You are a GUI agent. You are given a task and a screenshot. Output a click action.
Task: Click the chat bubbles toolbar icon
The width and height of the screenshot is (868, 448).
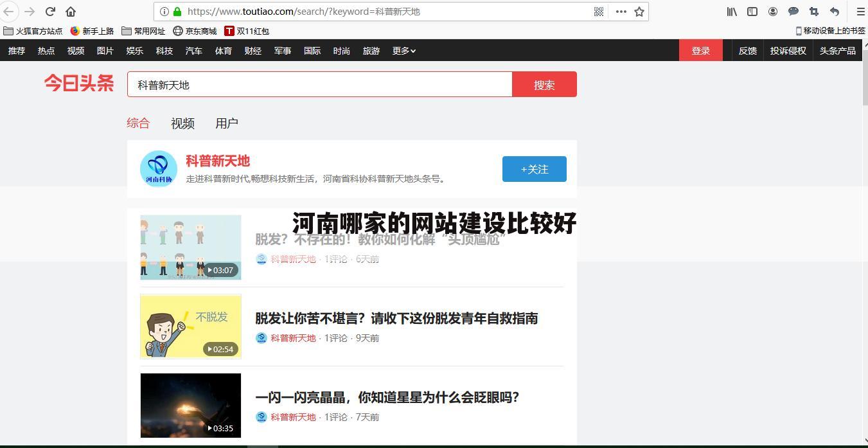793,12
